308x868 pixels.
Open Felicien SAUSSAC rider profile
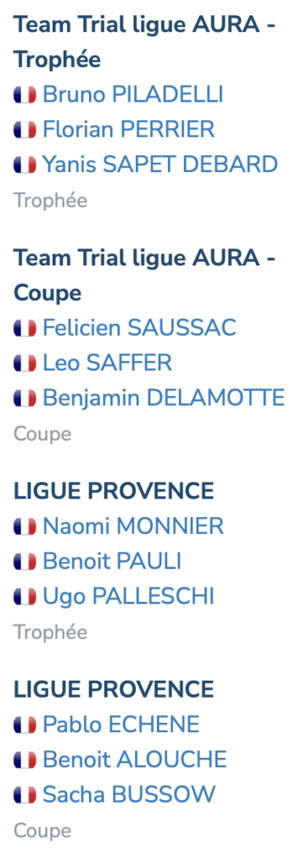[140, 328]
